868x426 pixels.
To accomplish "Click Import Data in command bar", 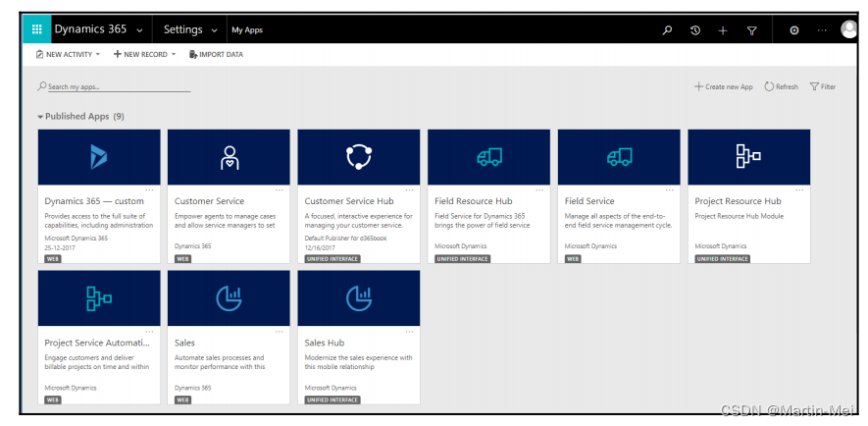I will pos(216,54).
